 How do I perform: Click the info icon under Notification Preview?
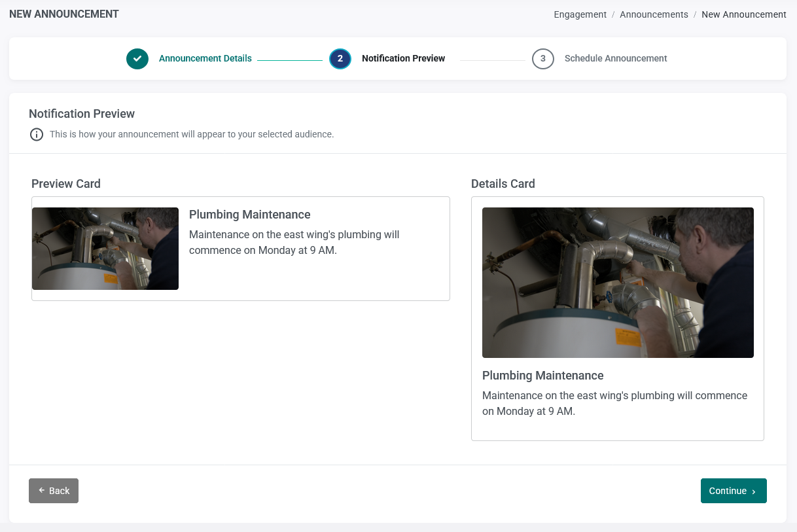tap(37, 134)
